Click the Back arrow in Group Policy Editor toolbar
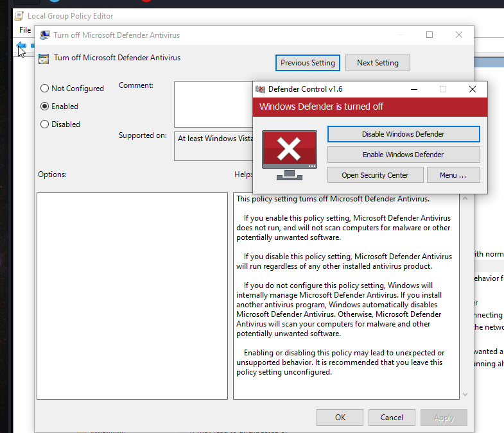The image size is (504, 433). pyautogui.click(x=21, y=46)
